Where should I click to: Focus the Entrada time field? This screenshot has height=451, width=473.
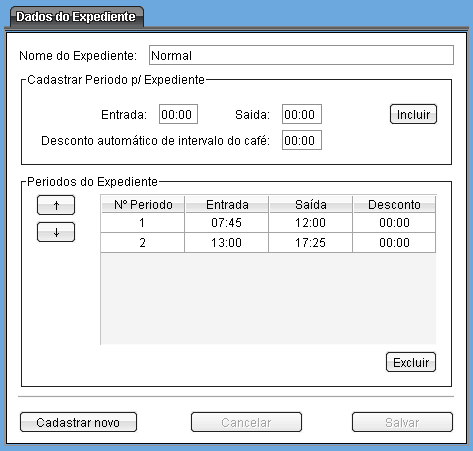[178, 114]
